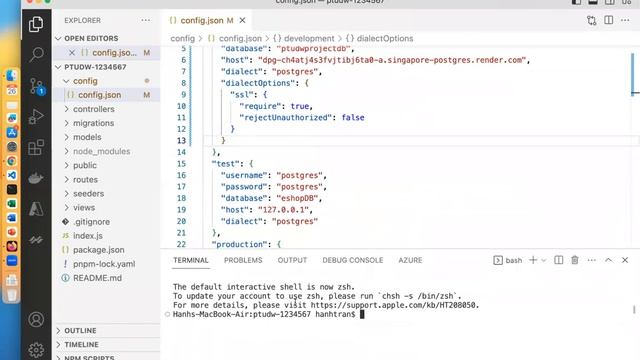Expand the migrations folder
640x360 pixels.
point(93,123)
